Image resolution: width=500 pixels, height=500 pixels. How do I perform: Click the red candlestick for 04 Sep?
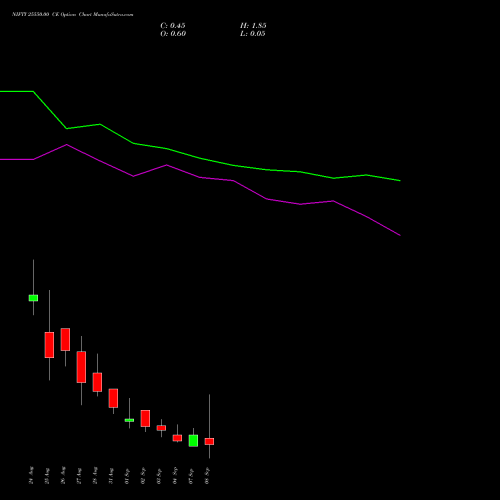coord(177,438)
